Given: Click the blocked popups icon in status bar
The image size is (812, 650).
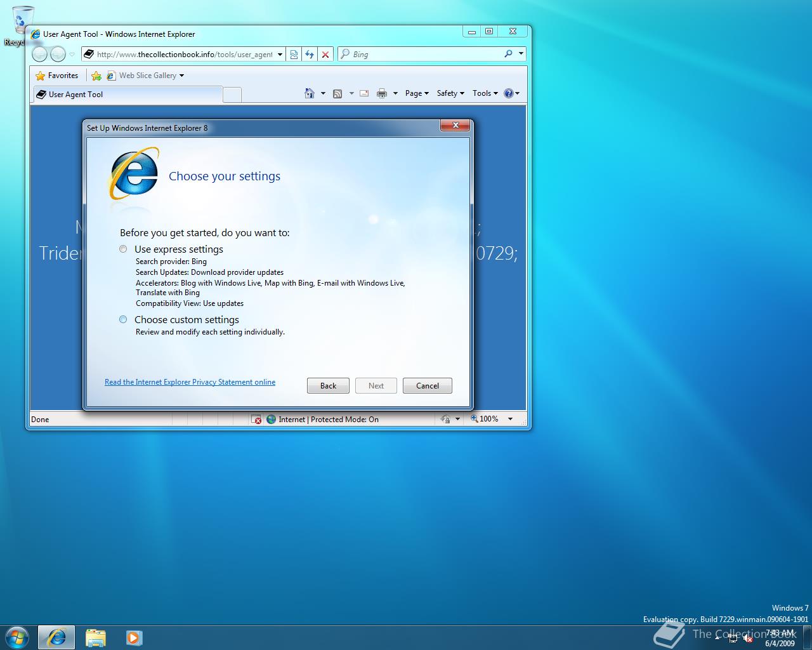Looking at the screenshot, I should [x=256, y=419].
